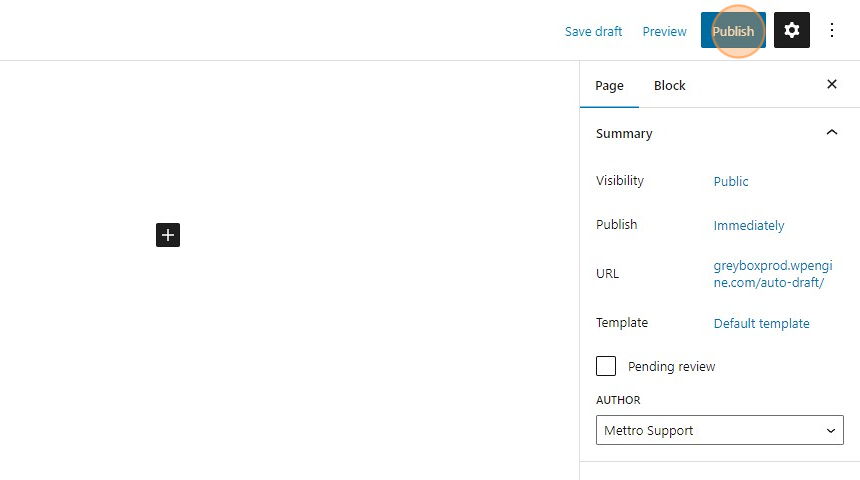Change visibility from Public

[731, 181]
